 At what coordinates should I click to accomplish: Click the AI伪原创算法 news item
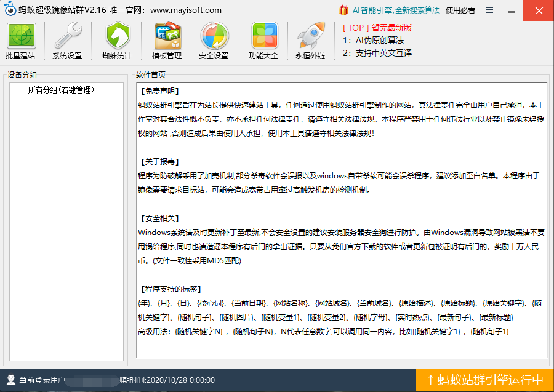(379, 40)
